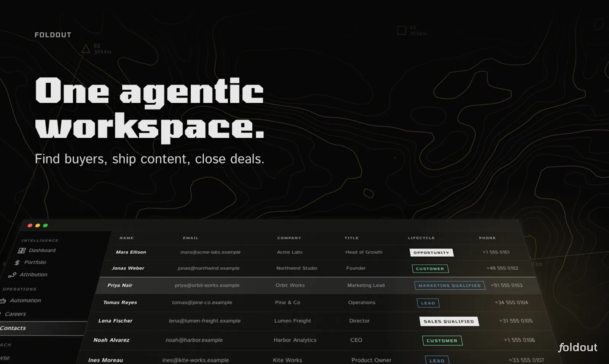This screenshot has width=609, height=364.
Task: Click the company cell Orbit Works
Action: (290, 285)
